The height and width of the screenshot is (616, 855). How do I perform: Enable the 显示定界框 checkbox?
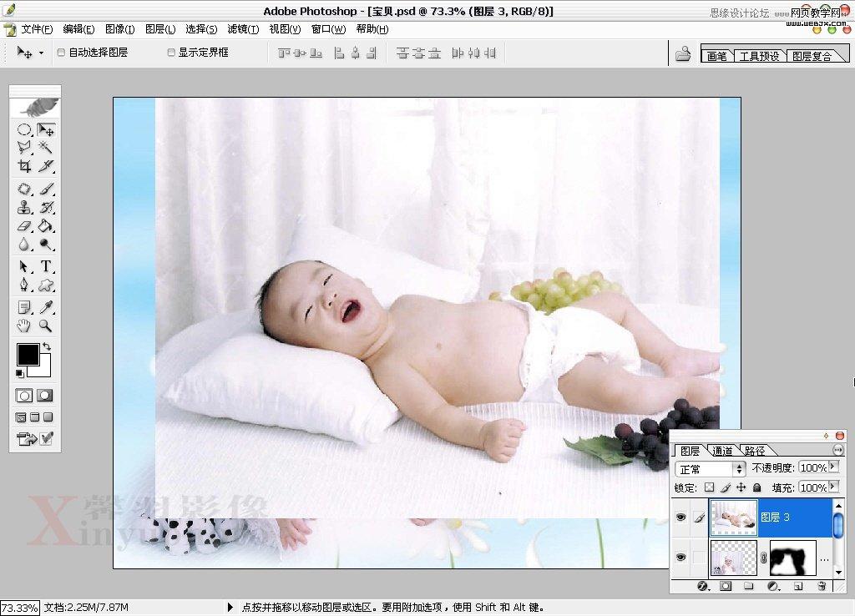[x=169, y=52]
